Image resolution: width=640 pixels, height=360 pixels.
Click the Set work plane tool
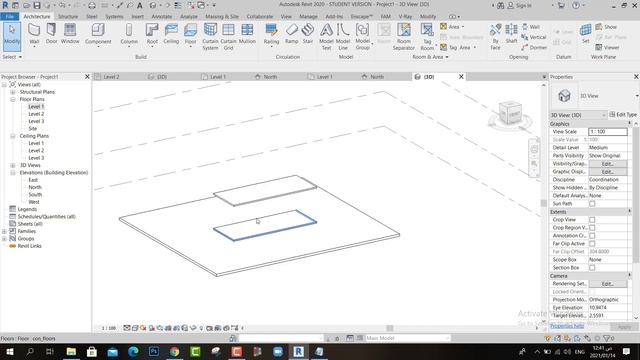pyautogui.click(x=586, y=34)
